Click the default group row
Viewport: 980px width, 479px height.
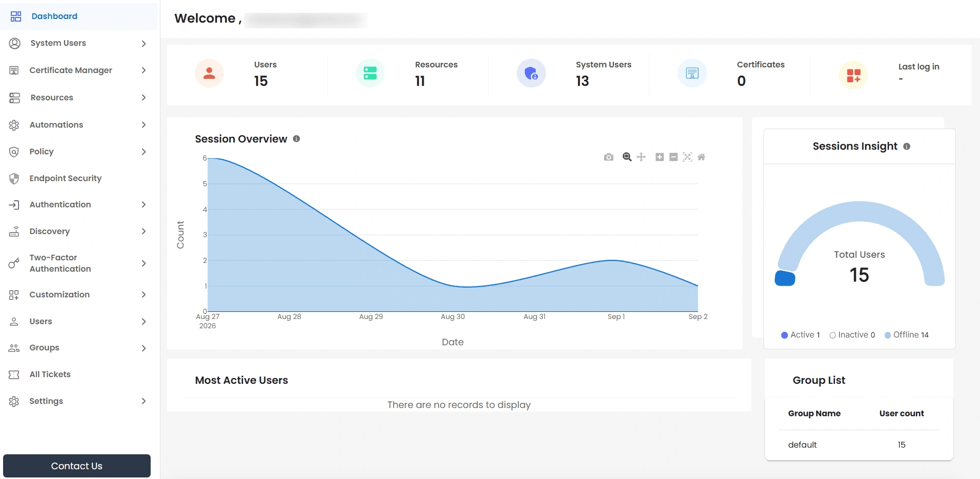click(859, 445)
